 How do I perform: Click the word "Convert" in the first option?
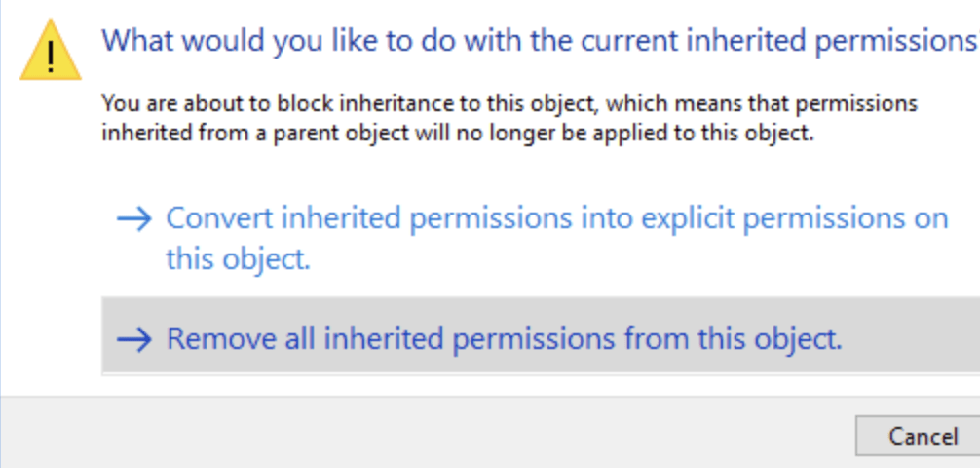219,218
